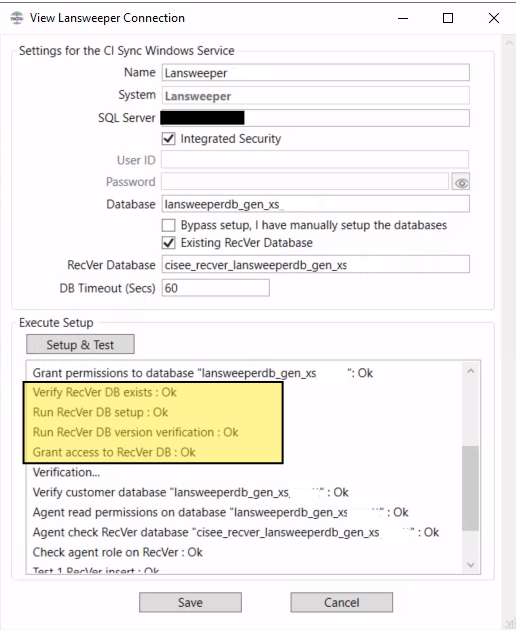Screen dimensions: 516x630
Task: Cancel the connection dialog
Action: [342, 602]
